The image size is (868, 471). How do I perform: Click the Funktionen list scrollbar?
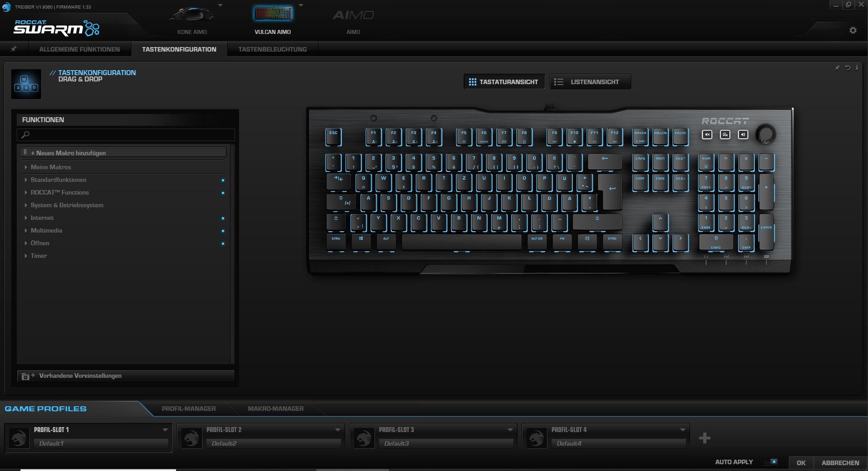pyautogui.click(x=232, y=253)
